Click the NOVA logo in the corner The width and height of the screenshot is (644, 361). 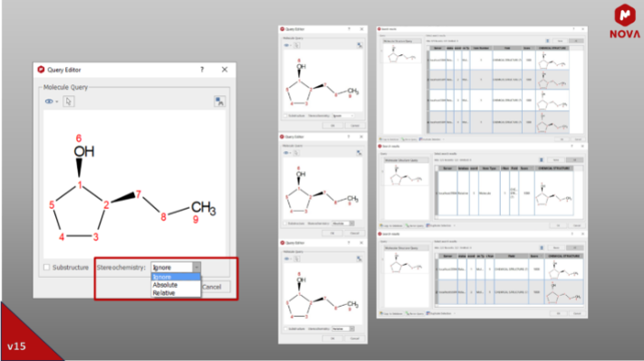click(625, 22)
